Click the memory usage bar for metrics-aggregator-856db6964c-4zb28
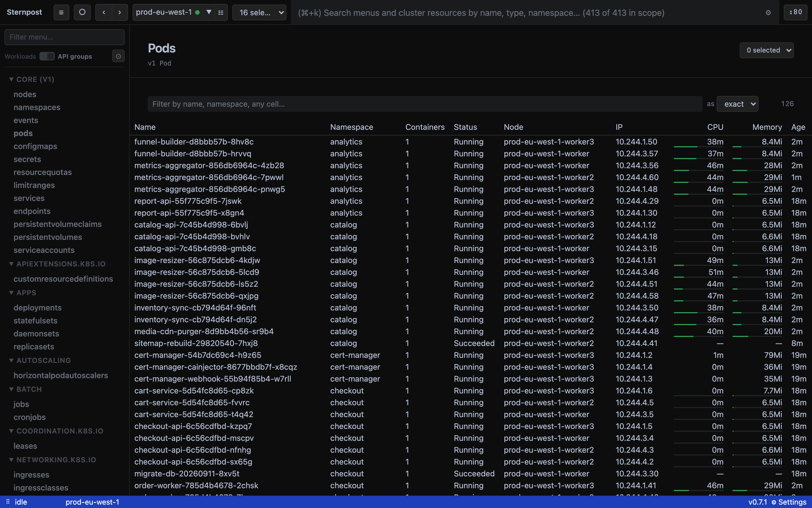The height and width of the screenshot is (508, 812). [x=757, y=170]
